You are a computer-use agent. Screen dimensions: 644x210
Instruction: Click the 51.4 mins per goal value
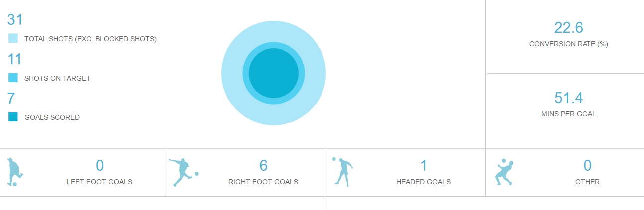569,98
